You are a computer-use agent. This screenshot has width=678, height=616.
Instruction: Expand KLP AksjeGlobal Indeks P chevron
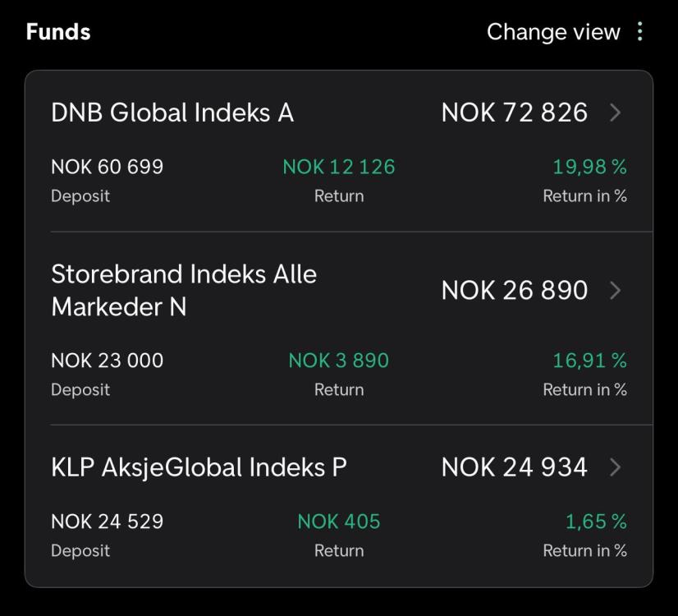[x=616, y=467]
